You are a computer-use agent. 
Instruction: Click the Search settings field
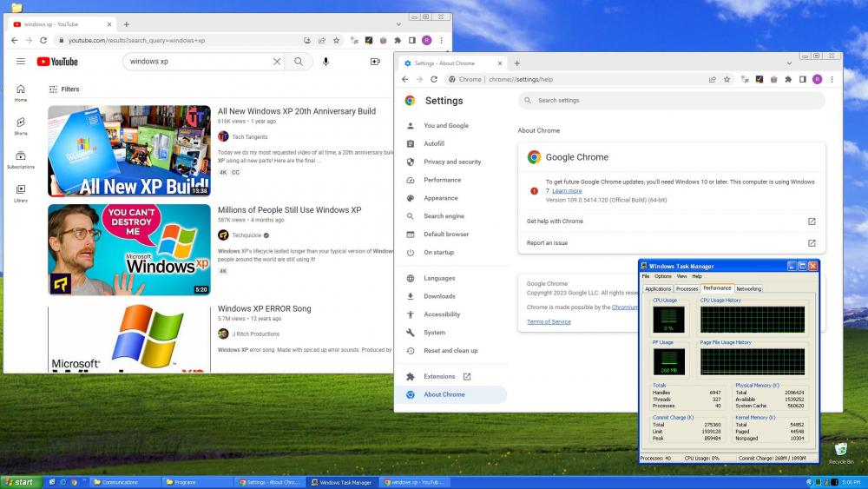[671, 101]
